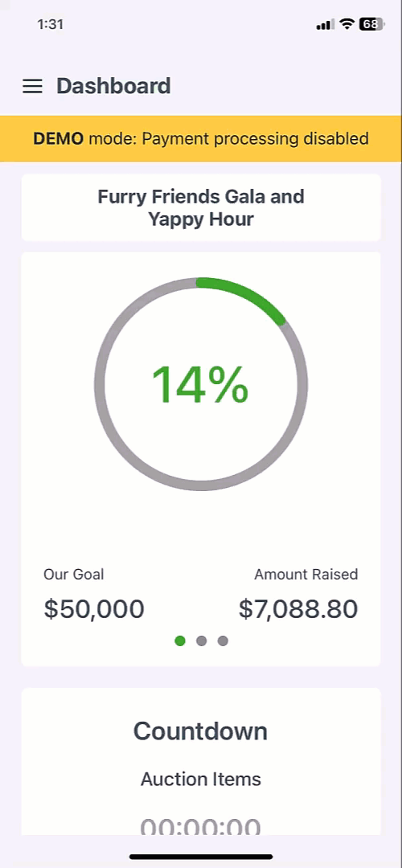Tap the Our Goal label
Image resolution: width=402 pixels, height=868 pixels.
click(x=74, y=574)
